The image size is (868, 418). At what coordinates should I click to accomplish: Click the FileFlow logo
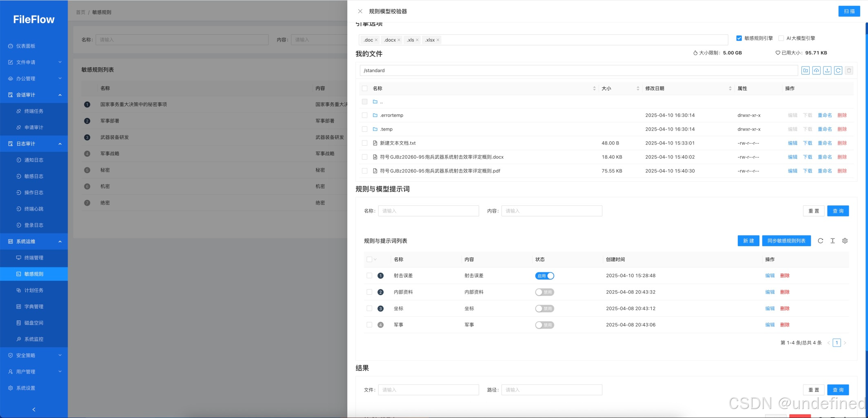[34, 20]
